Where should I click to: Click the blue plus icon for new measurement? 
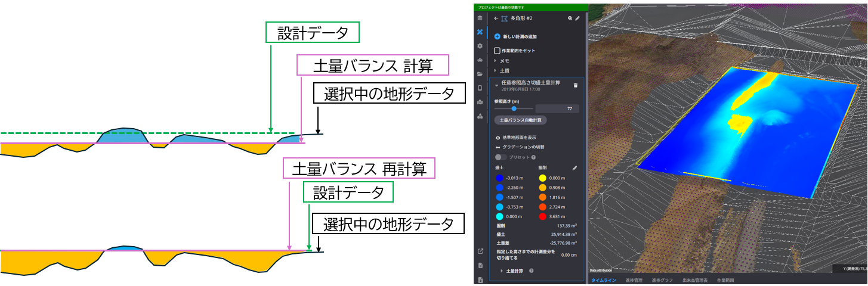(498, 36)
